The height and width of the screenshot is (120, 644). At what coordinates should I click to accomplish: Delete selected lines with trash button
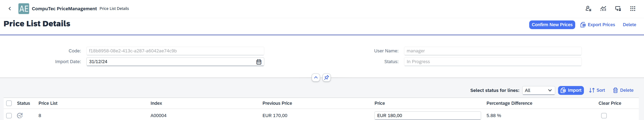[x=623, y=90]
